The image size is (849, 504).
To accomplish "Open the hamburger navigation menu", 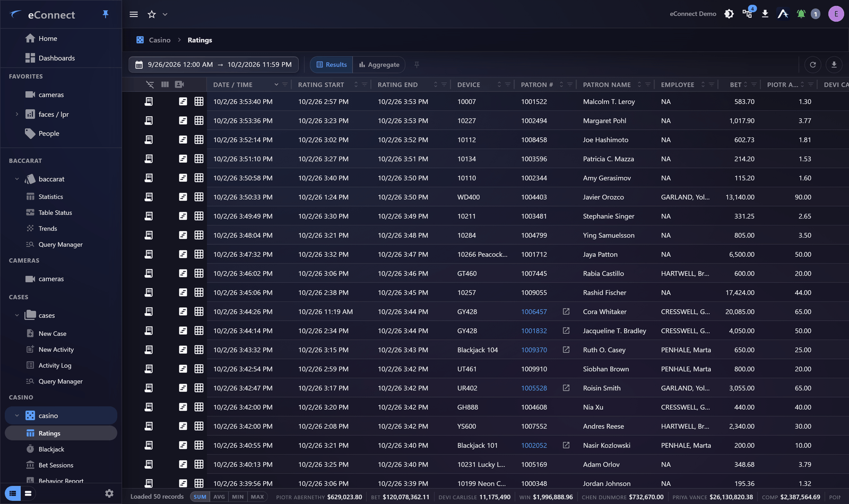I will click(x=134, y=14).
